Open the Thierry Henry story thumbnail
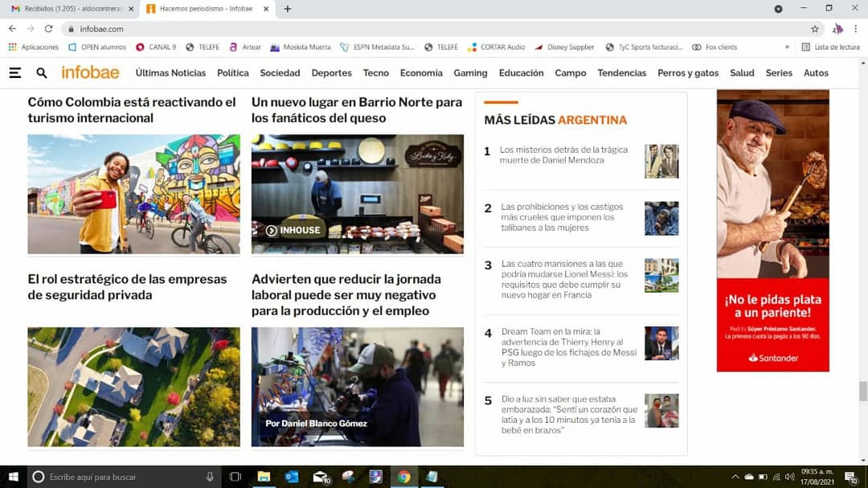The width and height of the screenshot is (868, 488). (661, 343)
